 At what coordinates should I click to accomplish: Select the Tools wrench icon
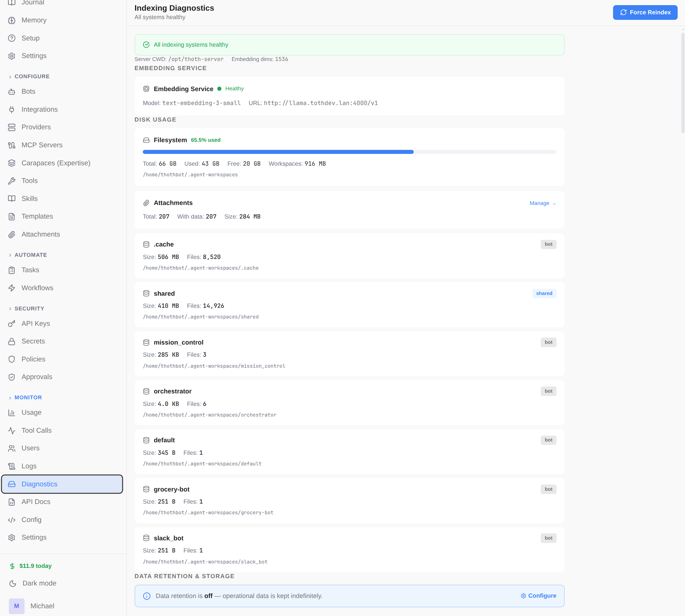point(11,180)
